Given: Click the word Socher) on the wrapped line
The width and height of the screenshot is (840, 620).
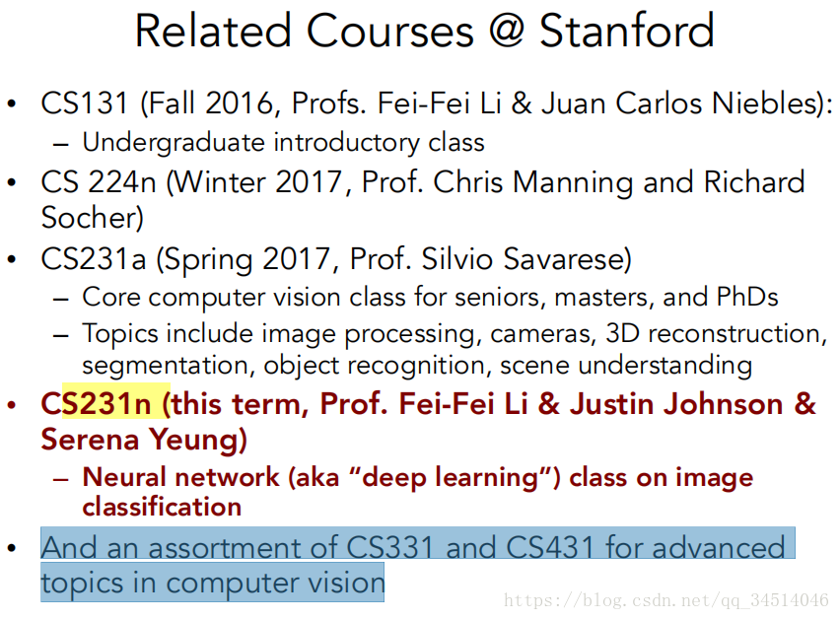Looking at the screenshot, I should pyautogui.click(x=92, y=218).
